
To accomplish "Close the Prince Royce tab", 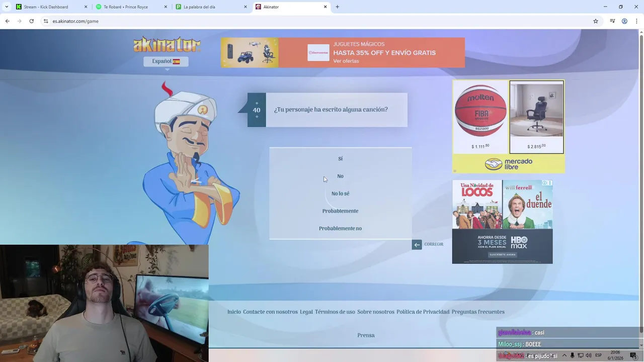I will click(x=166, y=7).
